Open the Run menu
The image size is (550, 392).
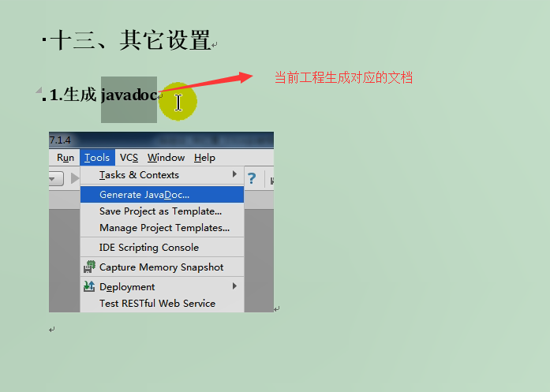[65, 158]
